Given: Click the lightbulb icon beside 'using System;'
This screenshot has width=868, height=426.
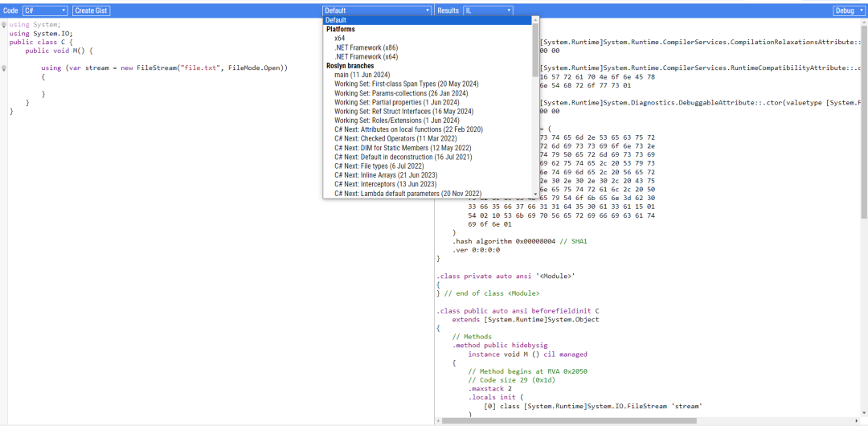Looking at the screenshot, I should [4, 25].
